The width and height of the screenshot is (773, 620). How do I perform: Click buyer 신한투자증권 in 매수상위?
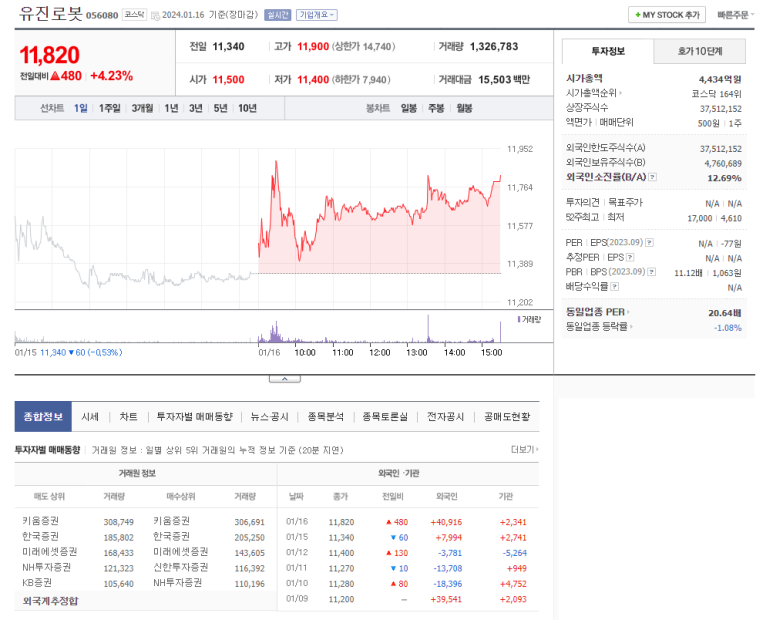tap(180, 567)
